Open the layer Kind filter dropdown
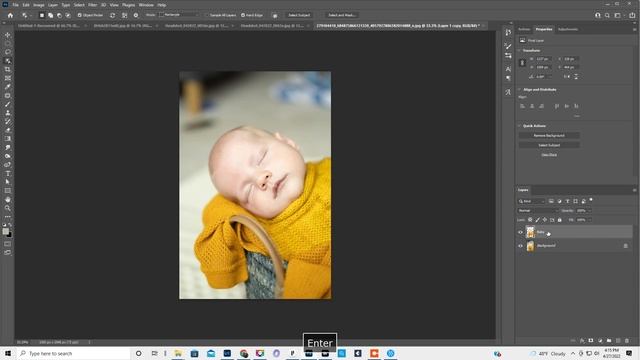 (x=531, y=201)
